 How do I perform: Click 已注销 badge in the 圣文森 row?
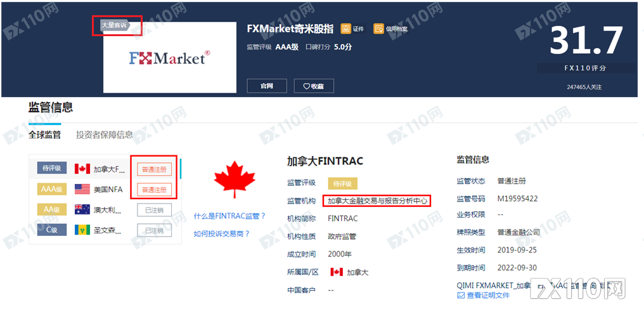(x=154, y=230)
